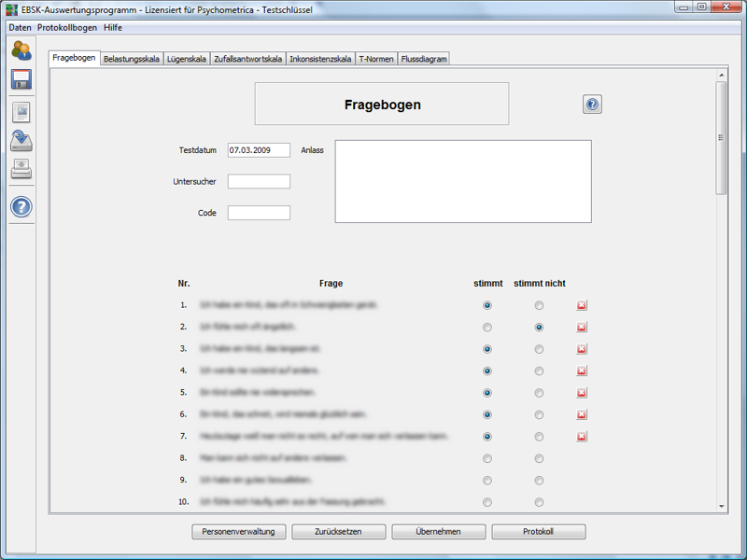Click the printer icon in sidebar
Screen dimensions: 747x560
21,170
